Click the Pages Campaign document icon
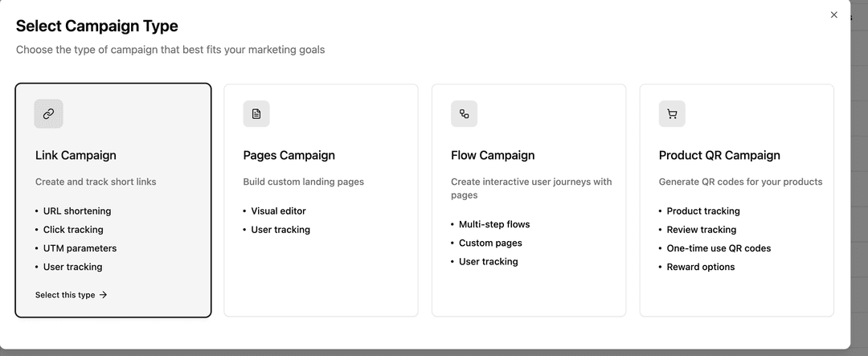868x356 pixels. point(256,114)
